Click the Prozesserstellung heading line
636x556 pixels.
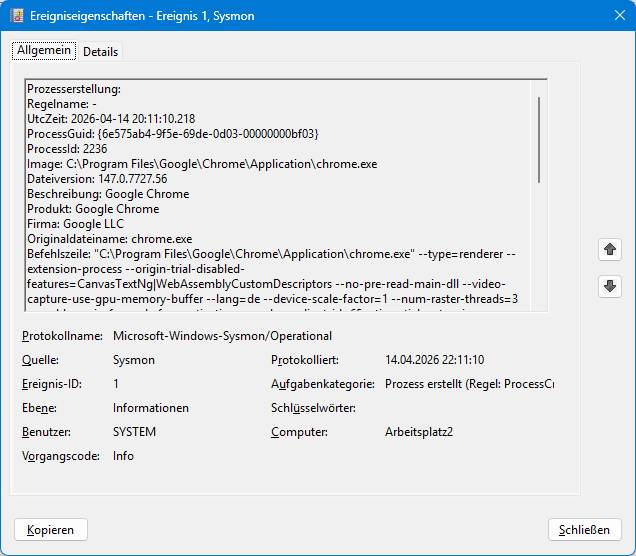(x=74, y=89)
